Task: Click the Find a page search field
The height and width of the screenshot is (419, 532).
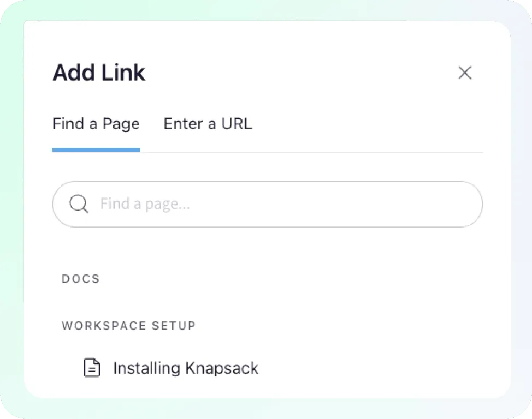Action: coord(267,204)
